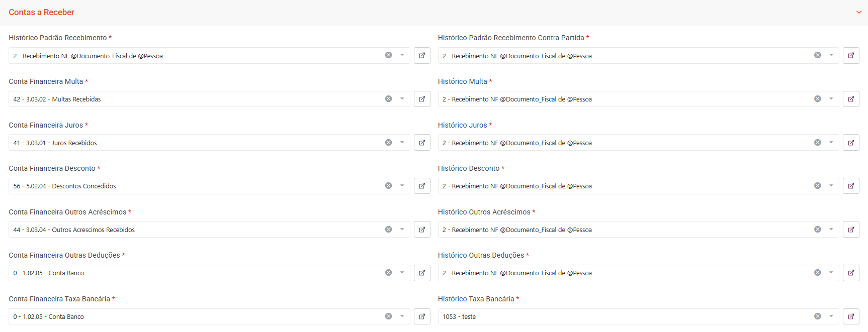Open Histórico Desconto dropdown list
This screenshot has height=332, width=868.
click(x=831, y=186)
